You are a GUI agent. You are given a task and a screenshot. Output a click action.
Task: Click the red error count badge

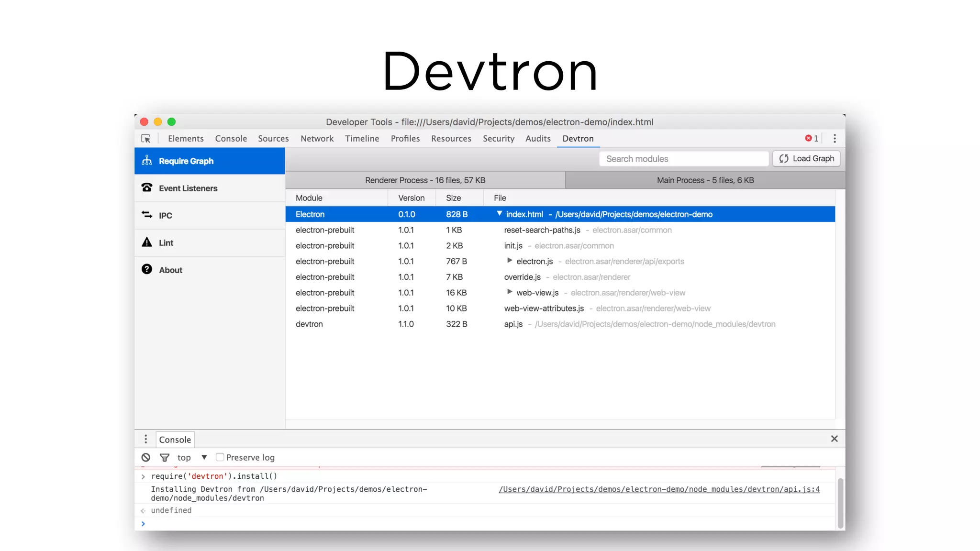coord(812,138)
